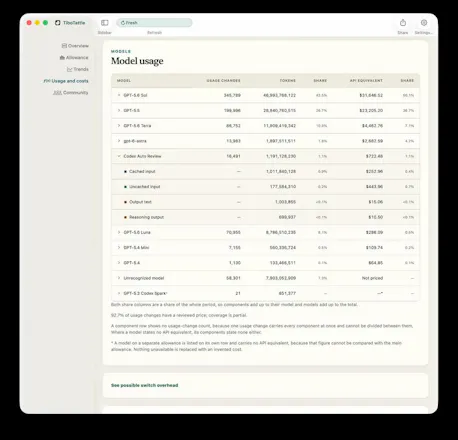Expand the GPT-5.4 Mini row
The width and height of the screenshot is (458, 440).
click(x=119, y=248)
